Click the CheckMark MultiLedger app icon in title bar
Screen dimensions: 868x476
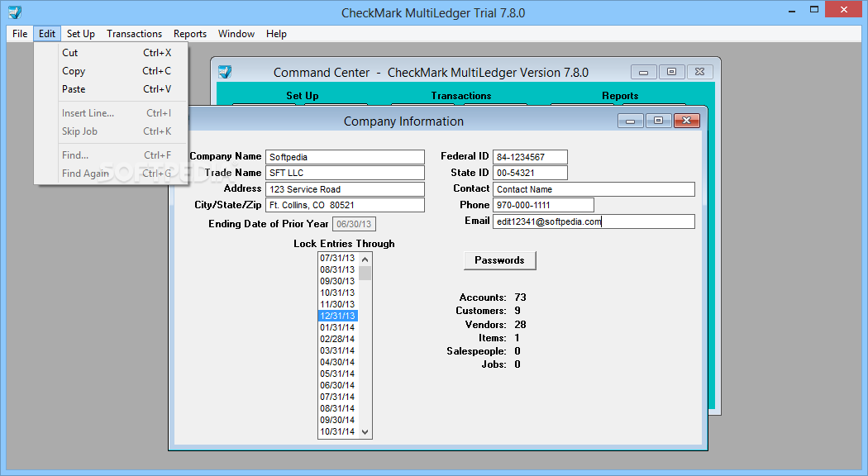point(15,12)
